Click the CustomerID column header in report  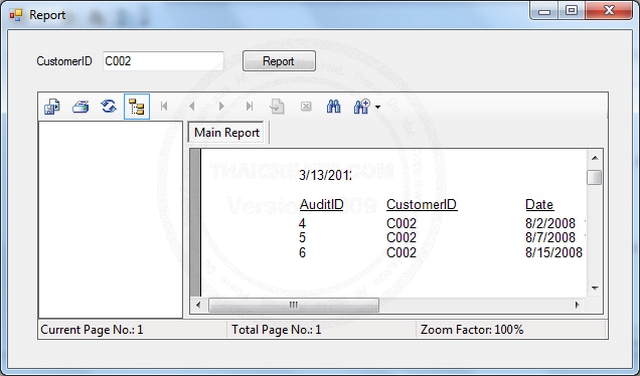coord(422,205)
